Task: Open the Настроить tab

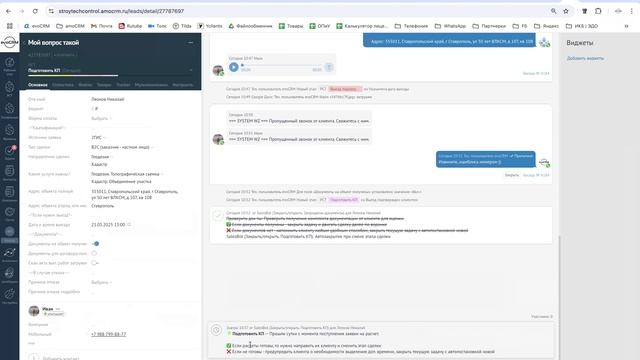Action: [182, 85]
